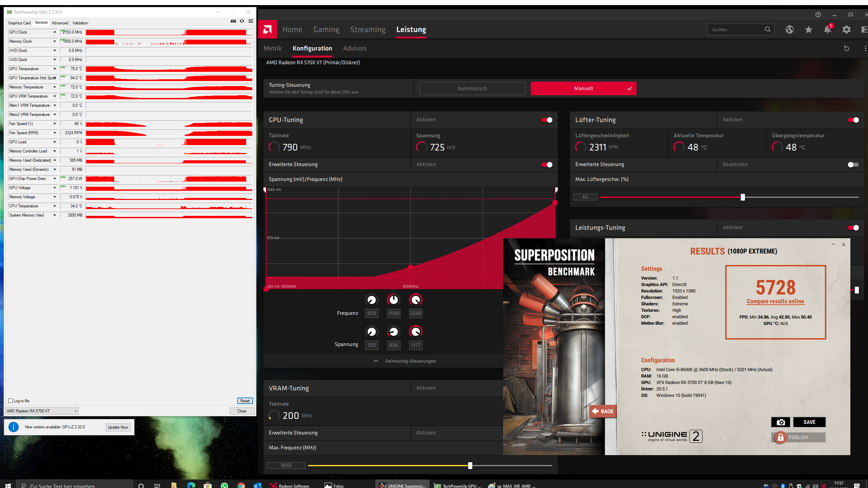Check the Log to file checkbox
The width and height of the screenshot is (868, 488).
[11, 401]
